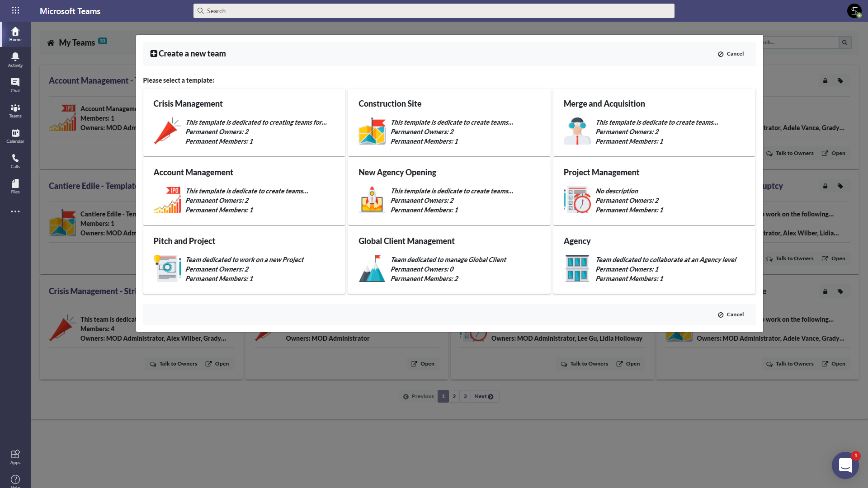This screenshot has height=488, width=868.
Task: Click the Project Management clock checklist icon
Action: point(577,200)
